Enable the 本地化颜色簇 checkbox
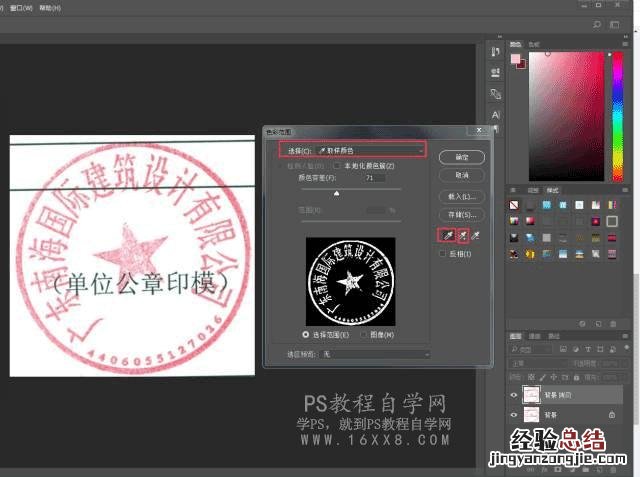640x477 pixels. point(337,166)
